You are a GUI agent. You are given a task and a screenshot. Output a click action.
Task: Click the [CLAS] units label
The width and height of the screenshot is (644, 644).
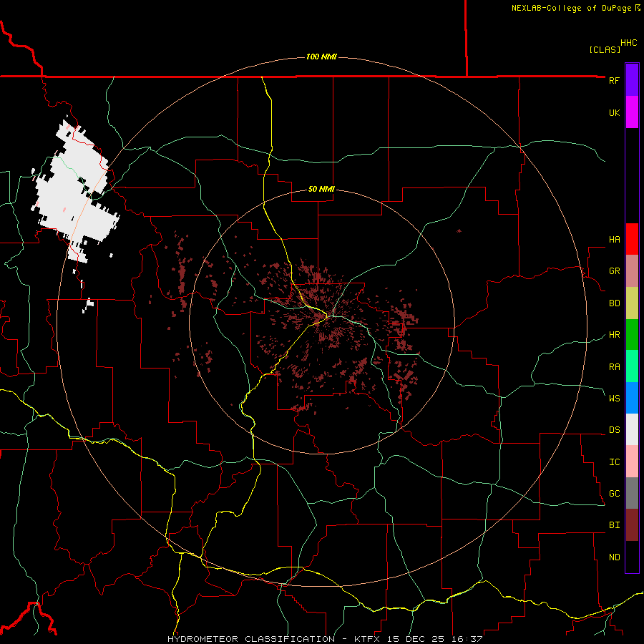tap(605, 49)
